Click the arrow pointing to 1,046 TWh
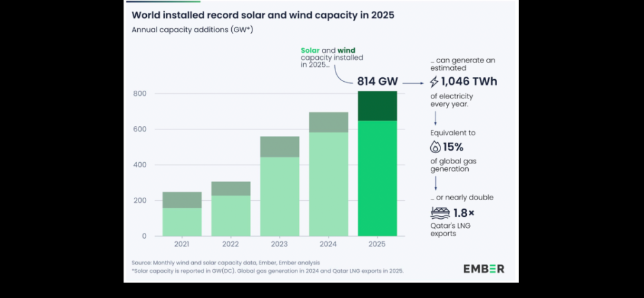Viewport: 644px width, 298px height. pos(415,82)
